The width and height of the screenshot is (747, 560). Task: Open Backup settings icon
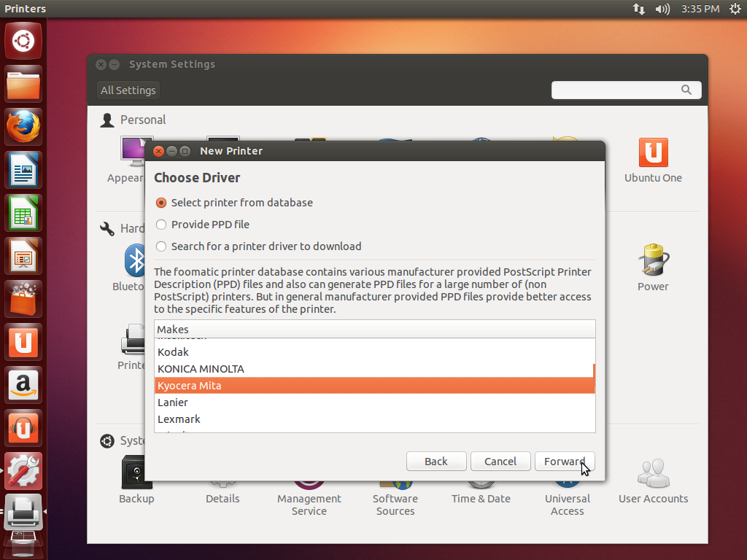(136, 480)
